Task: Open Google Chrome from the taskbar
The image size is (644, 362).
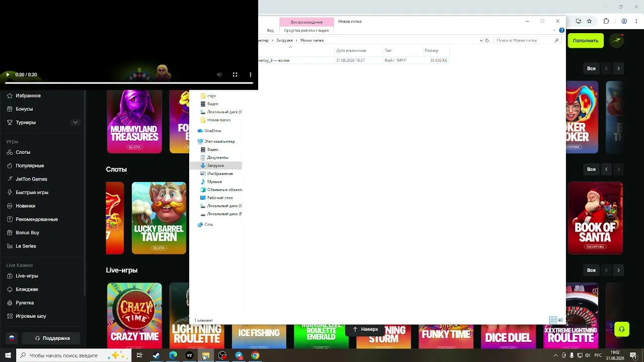Action: [x=255, y=355]
